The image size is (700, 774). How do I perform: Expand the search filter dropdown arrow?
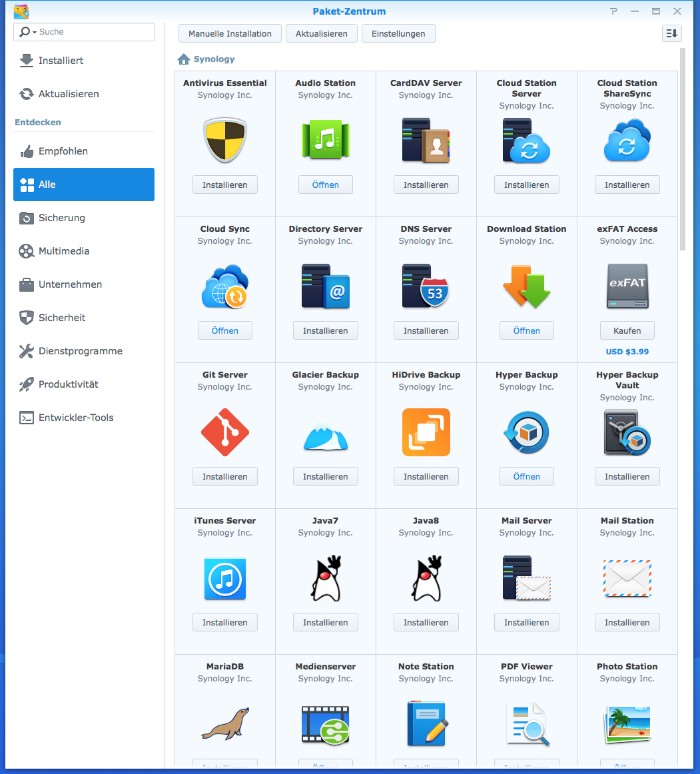[35, 32]
